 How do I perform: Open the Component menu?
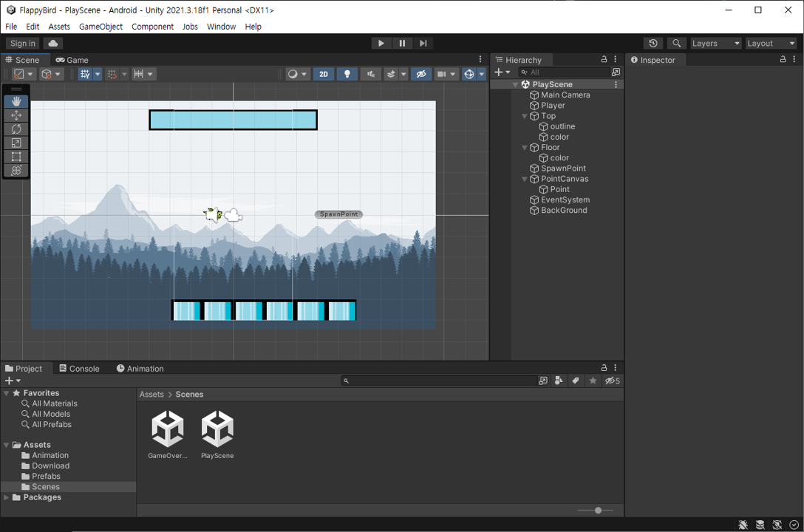coord(152,27)
